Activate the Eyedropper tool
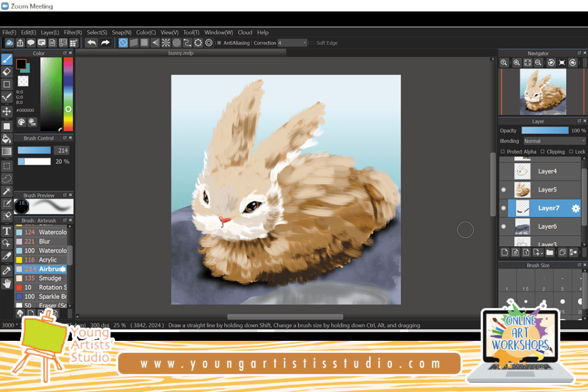The height and width of the screenshot is (392, 588). pos(7,270)
